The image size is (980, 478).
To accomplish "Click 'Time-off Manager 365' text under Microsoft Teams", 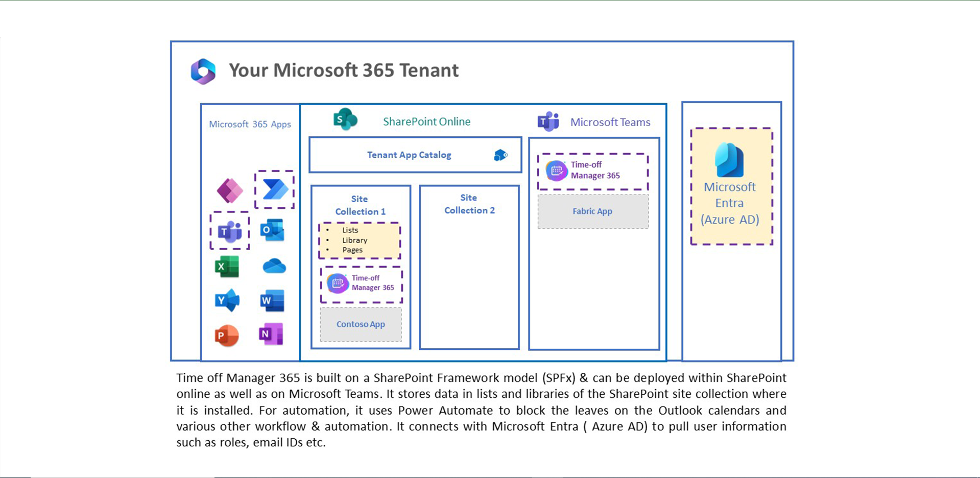I will [595, 170].
